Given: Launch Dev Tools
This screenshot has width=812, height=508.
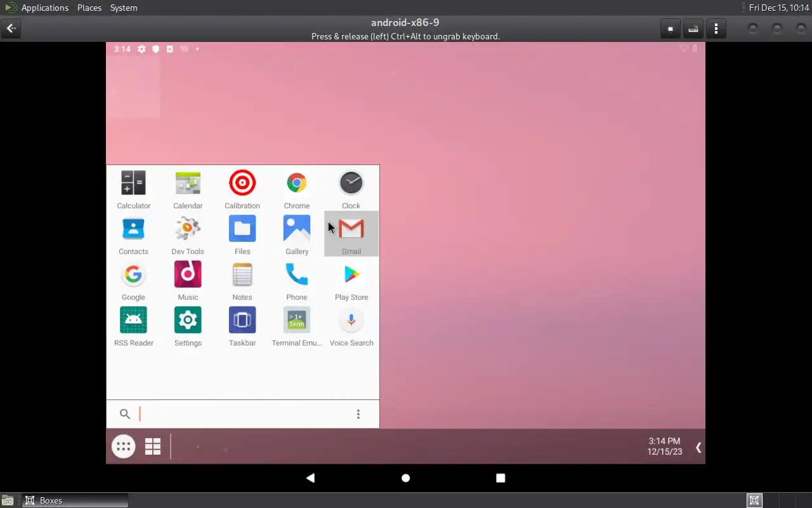Looking at the screenshot, I should pos(188,235).
